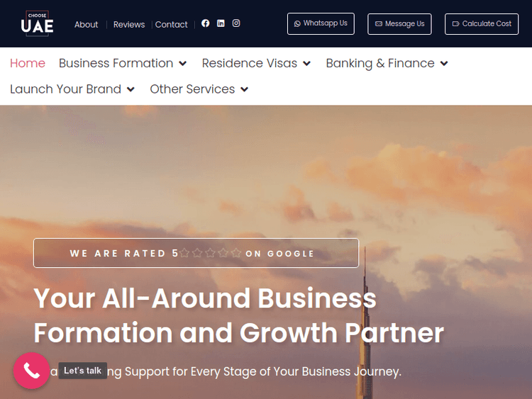This screenshot has width=532, height=399.
Task: Go to the Home tab
Action: 28,63
